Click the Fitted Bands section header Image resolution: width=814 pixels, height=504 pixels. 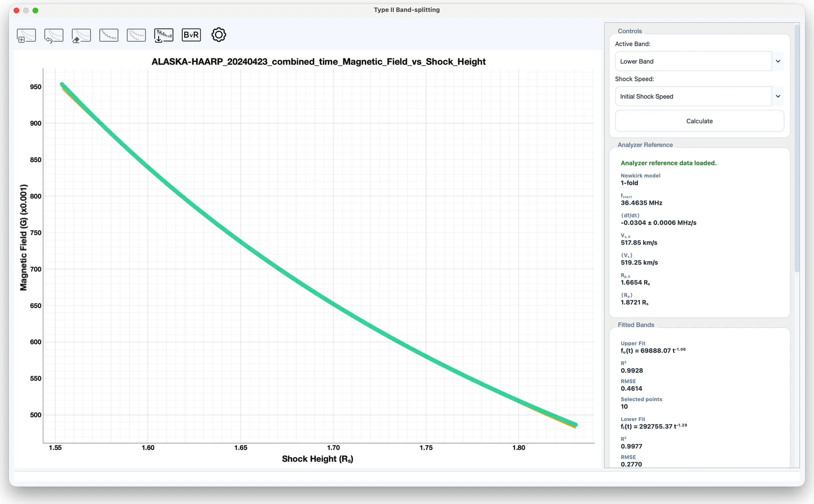tap(636, 325)
